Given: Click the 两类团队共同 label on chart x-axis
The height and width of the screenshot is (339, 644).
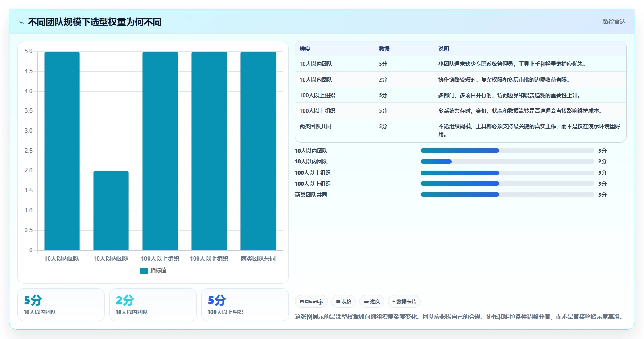Looking at the screenshot, I should coord(258,258).
